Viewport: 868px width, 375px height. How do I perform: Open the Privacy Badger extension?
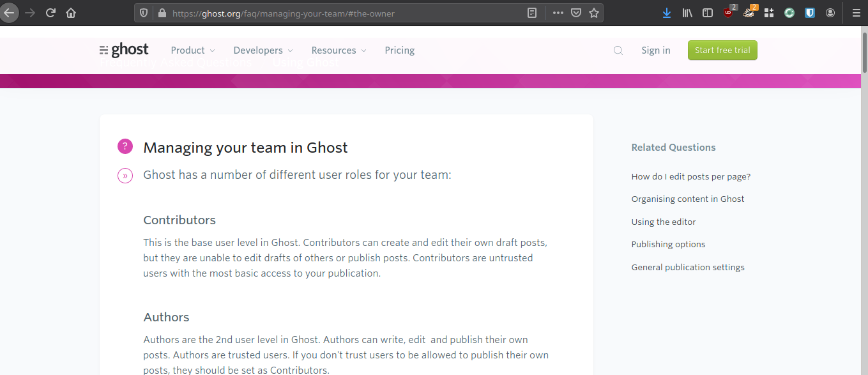pos(750,12)
